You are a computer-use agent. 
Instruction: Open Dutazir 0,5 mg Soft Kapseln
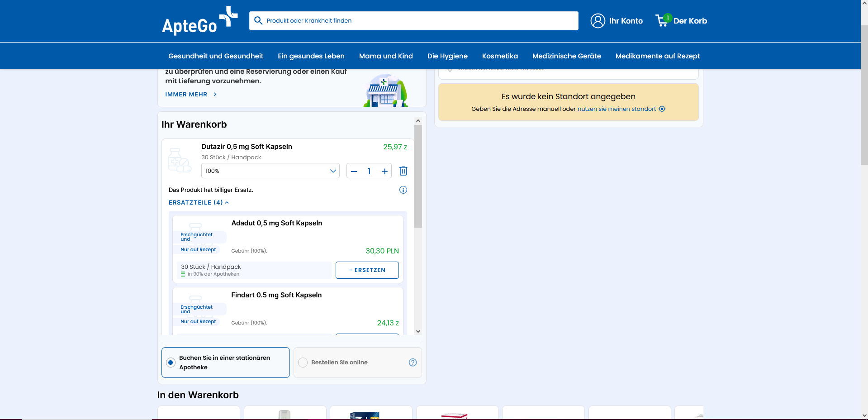tap(247, 147)
